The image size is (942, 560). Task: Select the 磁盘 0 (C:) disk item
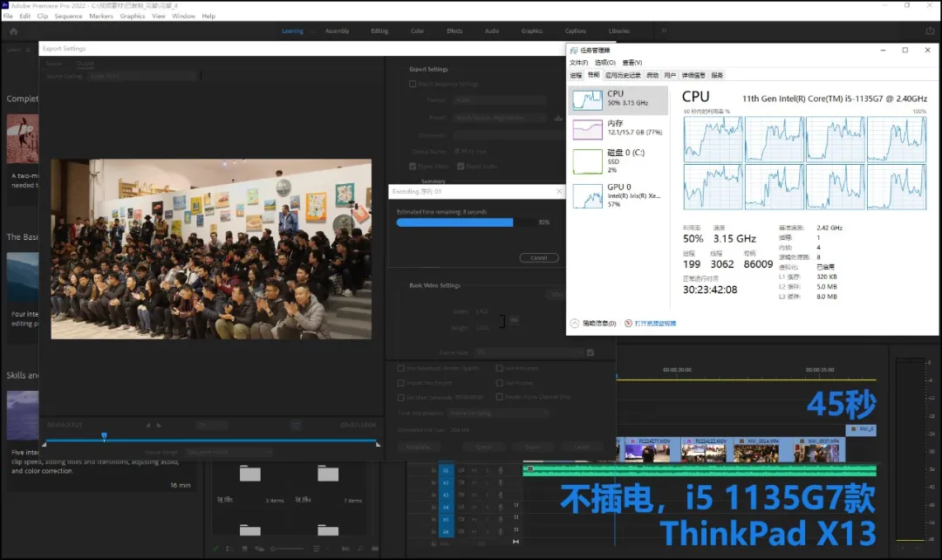618,161
